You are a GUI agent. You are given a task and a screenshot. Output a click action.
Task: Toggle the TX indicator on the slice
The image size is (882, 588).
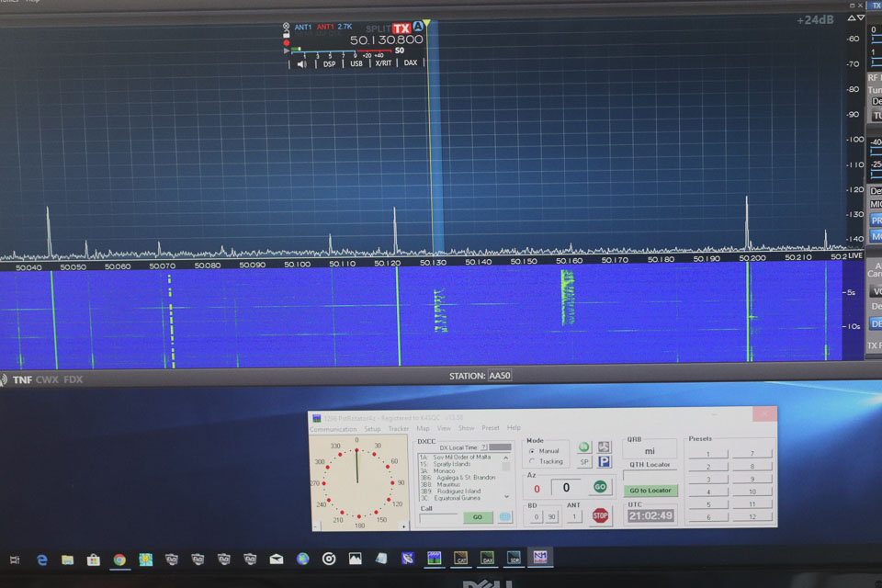click(401, 28)
